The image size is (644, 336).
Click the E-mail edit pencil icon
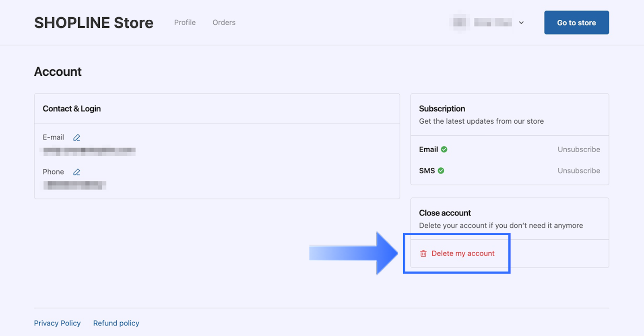[76, 138]
